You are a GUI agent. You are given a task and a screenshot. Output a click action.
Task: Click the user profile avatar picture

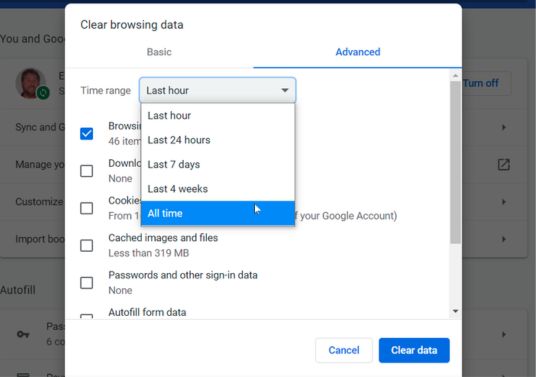tap(31, 83)
